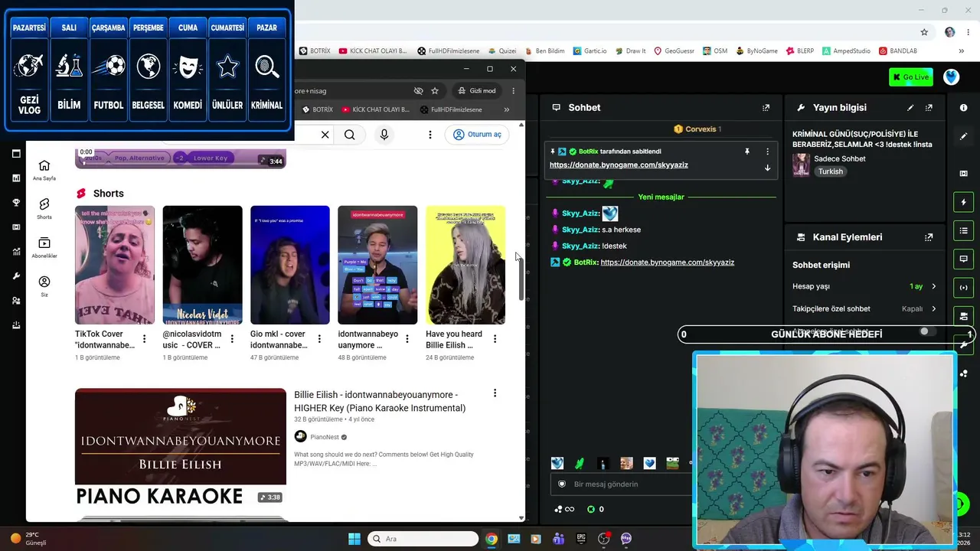Start voice search with the microphone icon
Image resolution: width=980 pixels, height=551 pixels.
(x=384, y=135)
